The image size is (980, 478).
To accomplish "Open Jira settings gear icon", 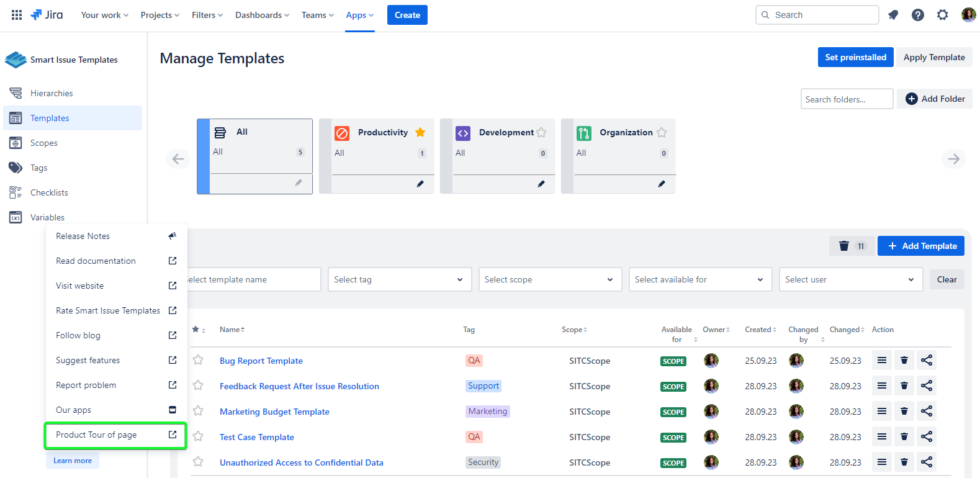I will [x=943, y=15].
